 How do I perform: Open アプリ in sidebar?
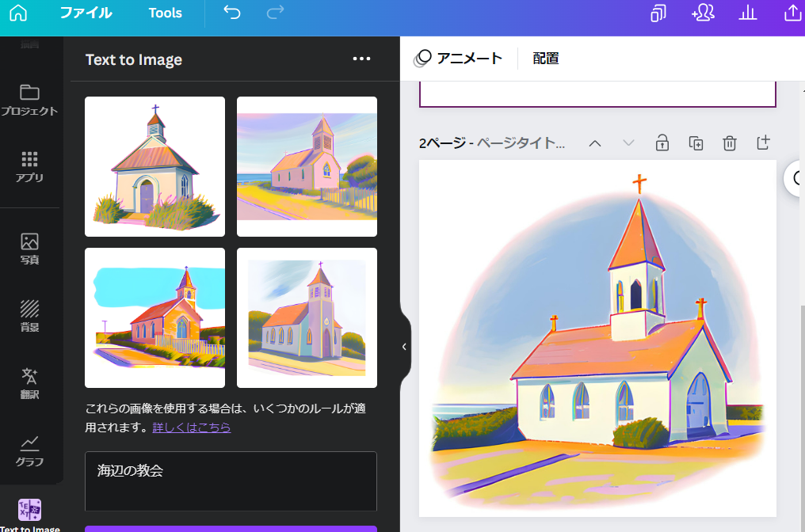[x=30, y=167]
